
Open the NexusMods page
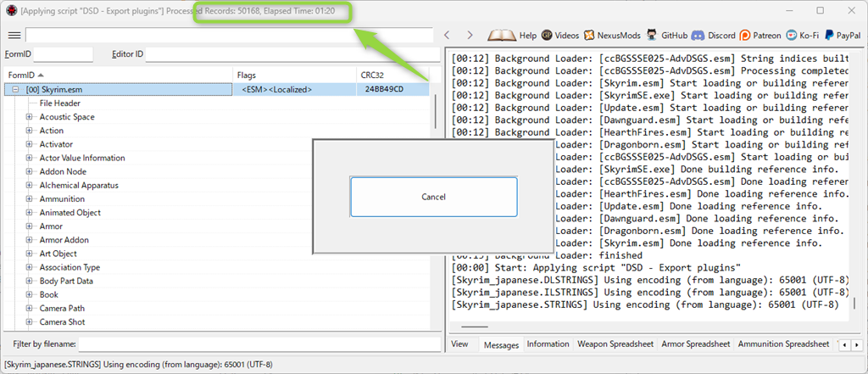click(613, 35)
